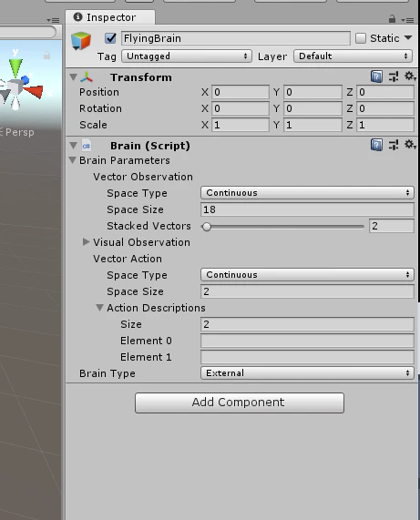
Task: Collapse the Brain Parameters foldout
Action: coord(72,160)
